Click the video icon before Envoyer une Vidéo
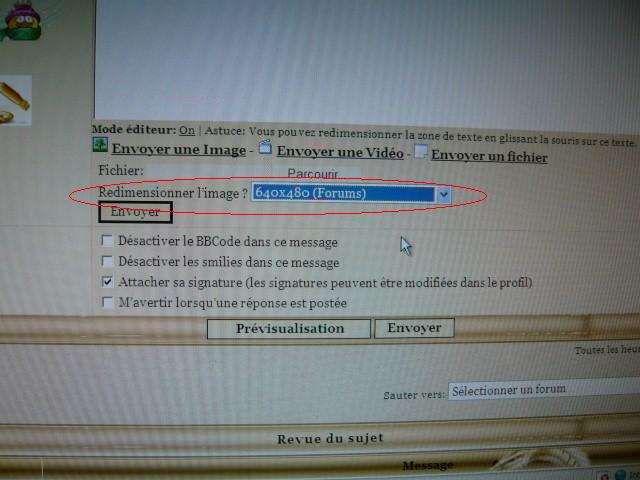 265,148
